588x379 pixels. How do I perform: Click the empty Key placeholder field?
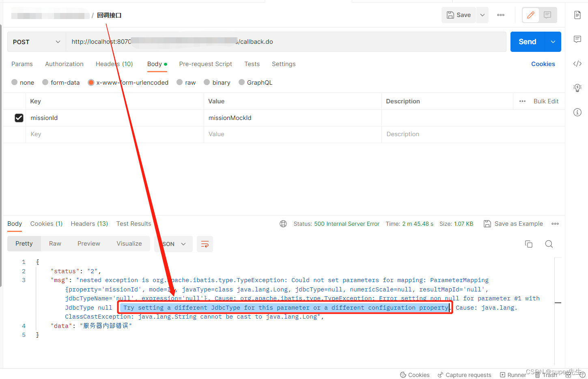(115, 134)
